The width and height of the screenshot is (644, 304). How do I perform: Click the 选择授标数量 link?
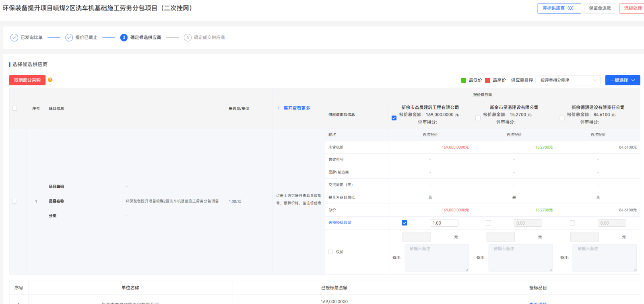click(340, 223)
